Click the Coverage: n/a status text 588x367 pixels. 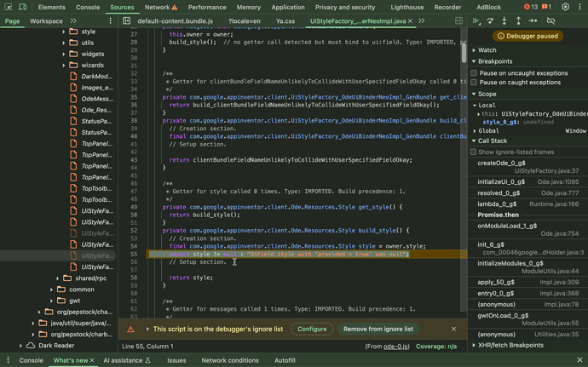pos(436,347)
